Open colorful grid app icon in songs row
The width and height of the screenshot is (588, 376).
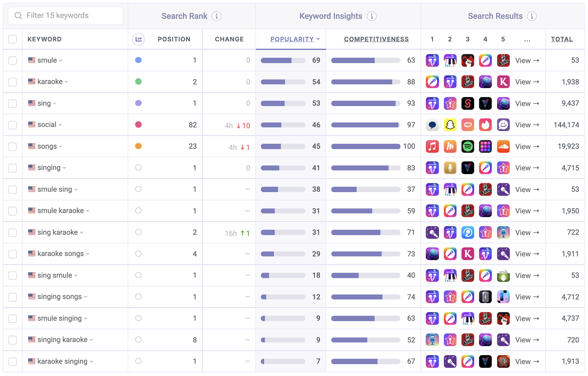[485, 146]
